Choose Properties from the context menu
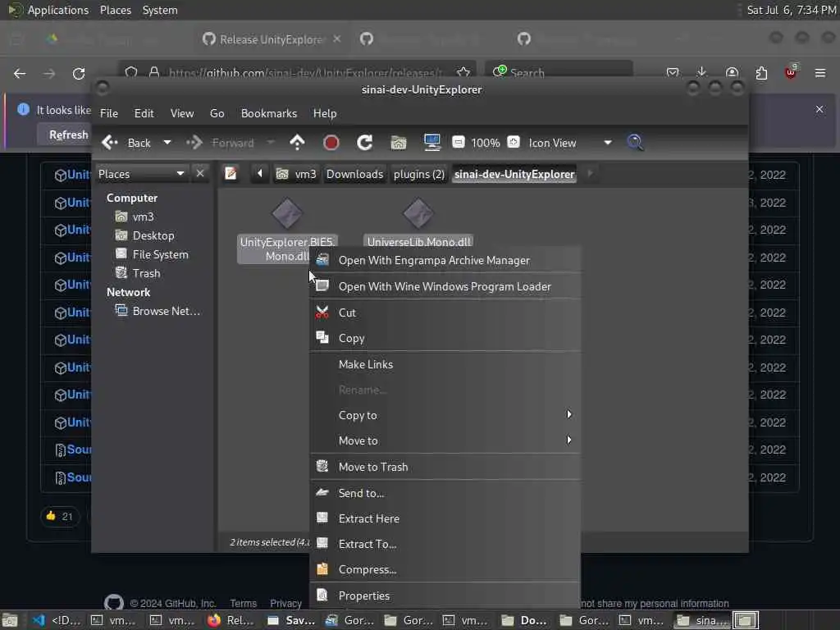 [x=445, y=596]
